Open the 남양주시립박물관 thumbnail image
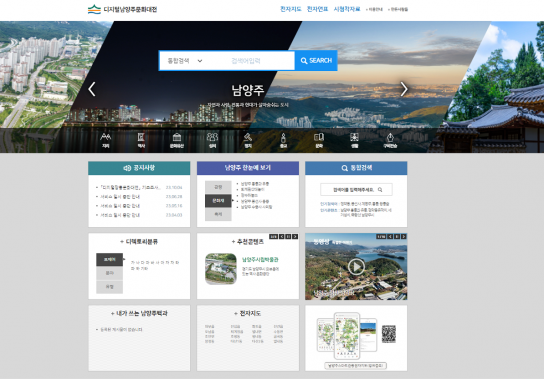The image size is (544, 379). [221, 269]
